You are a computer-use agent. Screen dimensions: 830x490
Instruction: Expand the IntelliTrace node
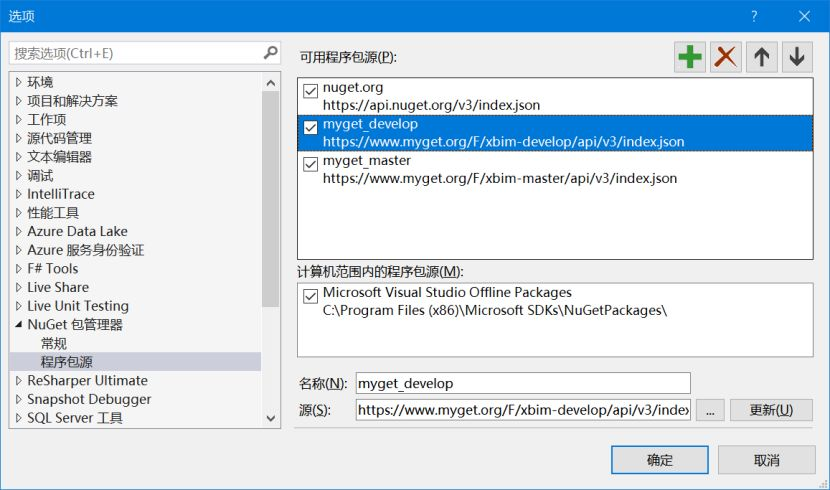pos(19,194)
